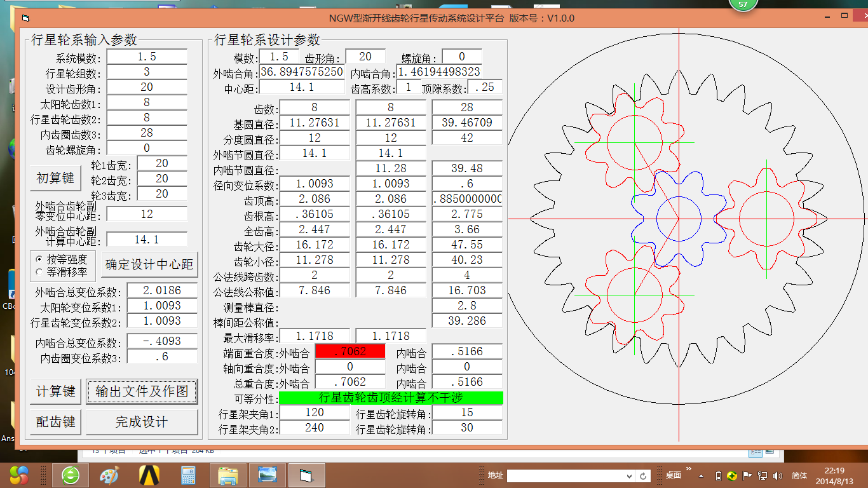868x488 pixels.
Task: Click the network tray icon
Action: click(761, 475)
